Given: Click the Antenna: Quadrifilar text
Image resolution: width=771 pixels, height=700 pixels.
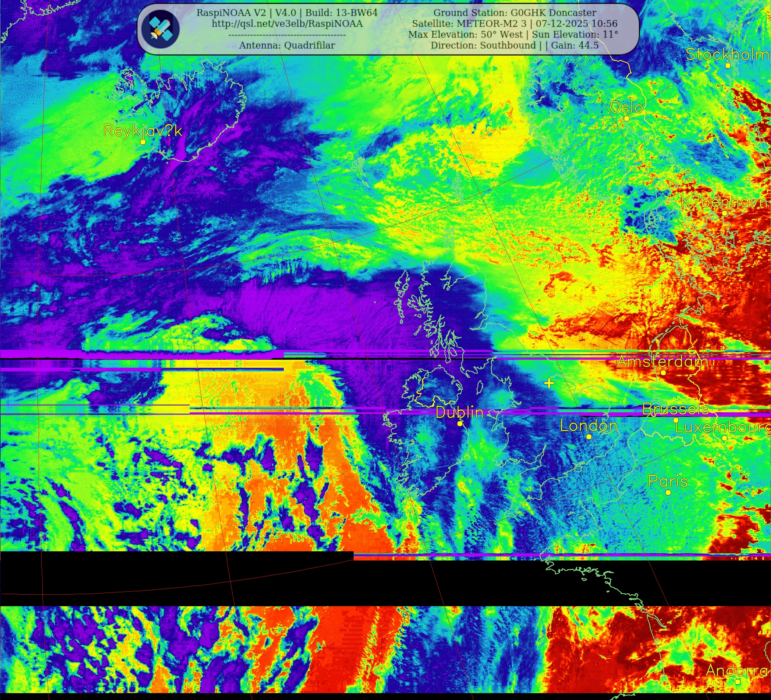Looking at the screenshot, I should point(287,45).
